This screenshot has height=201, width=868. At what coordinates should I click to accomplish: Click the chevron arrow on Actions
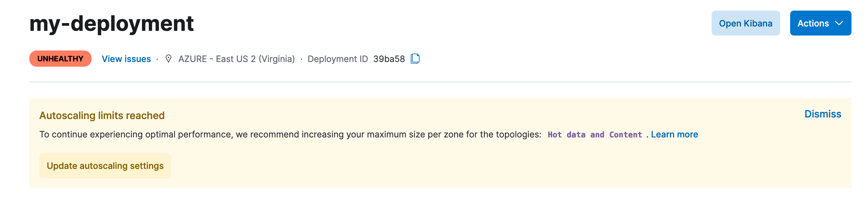(x=839, y=23)
